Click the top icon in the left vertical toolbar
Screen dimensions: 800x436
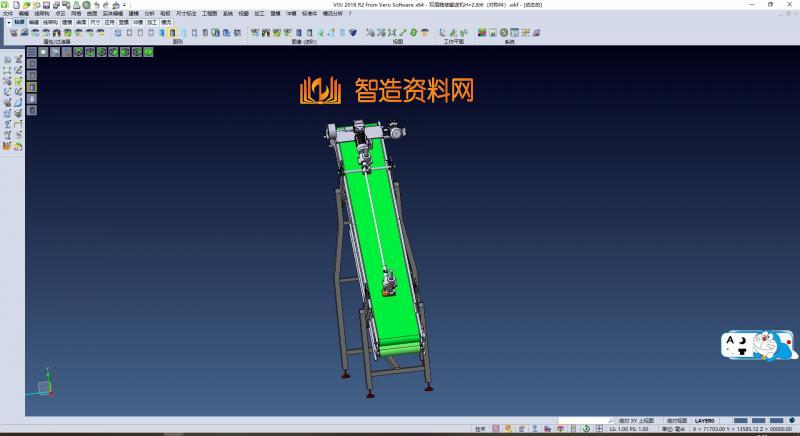(7, 60)
